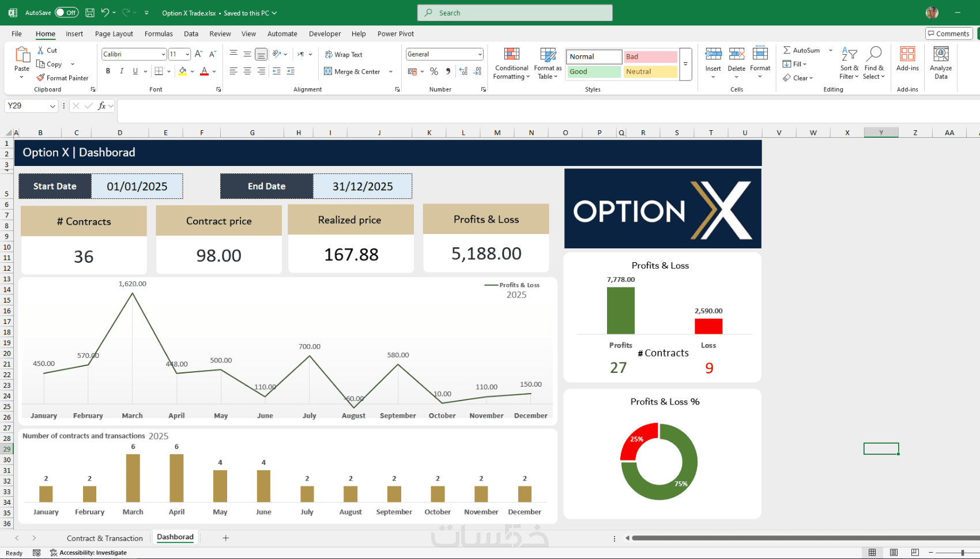Apply red Font Color swatch
Screen dimensions: 980x559
204,71
